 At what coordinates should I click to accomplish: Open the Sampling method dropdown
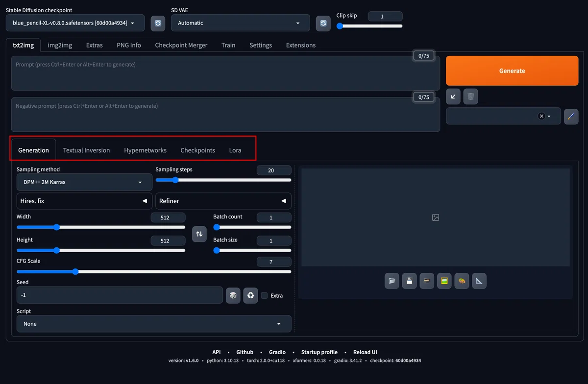(84, 182)
